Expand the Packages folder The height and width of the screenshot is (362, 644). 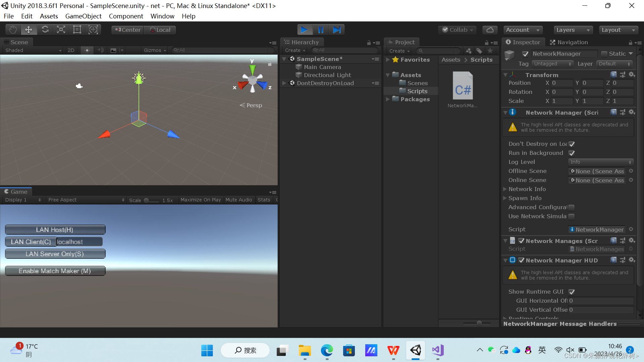pos(388,99)
